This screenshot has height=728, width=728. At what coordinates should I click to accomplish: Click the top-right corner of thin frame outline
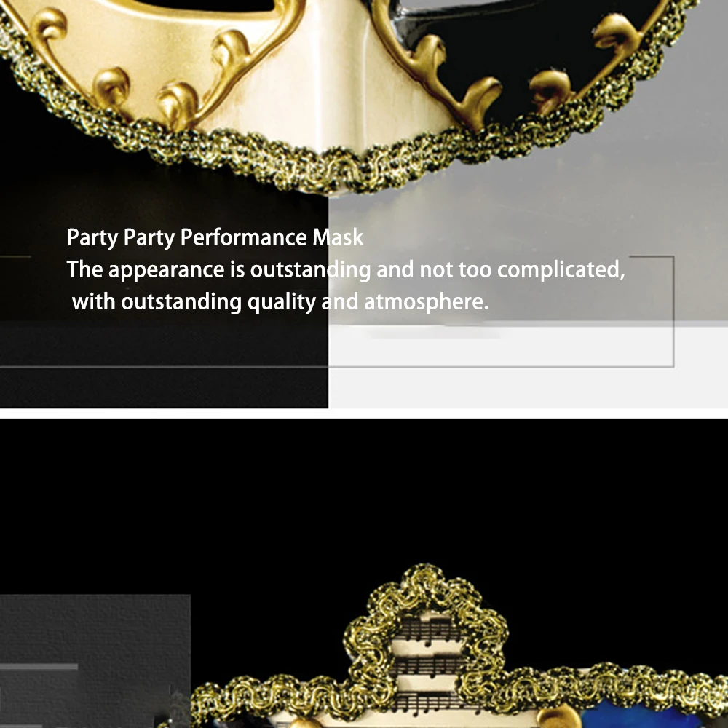[x=673, y=256]
